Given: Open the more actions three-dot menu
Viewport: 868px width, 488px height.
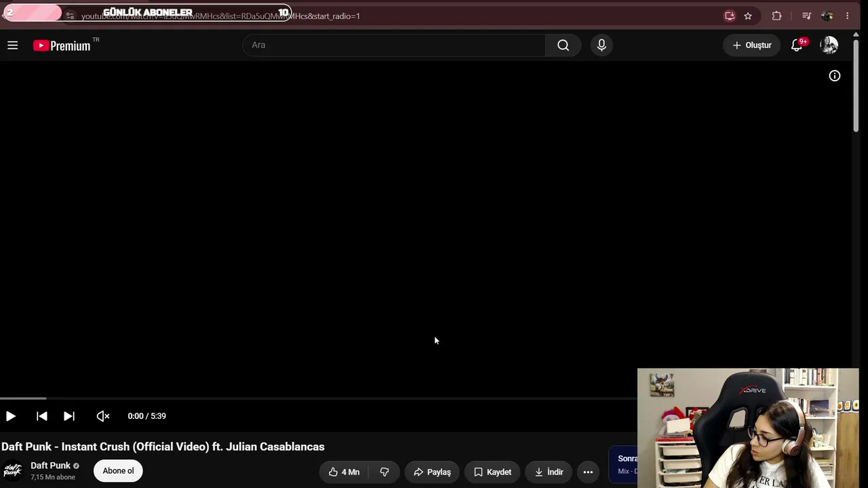Looking at the screenshot, I should point(588,472).
